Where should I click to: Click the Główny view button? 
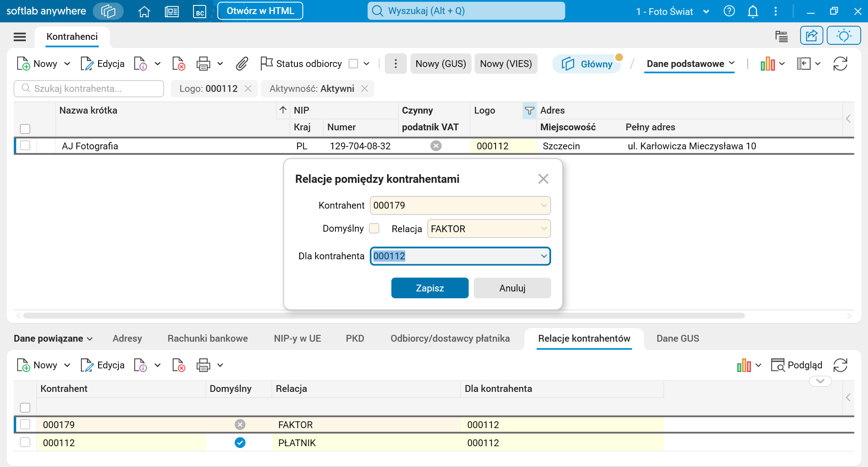[587, 64]
